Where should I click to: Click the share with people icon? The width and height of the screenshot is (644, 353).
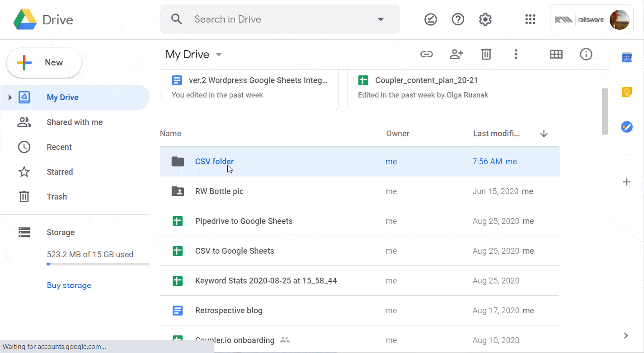(x=456, y=55)
